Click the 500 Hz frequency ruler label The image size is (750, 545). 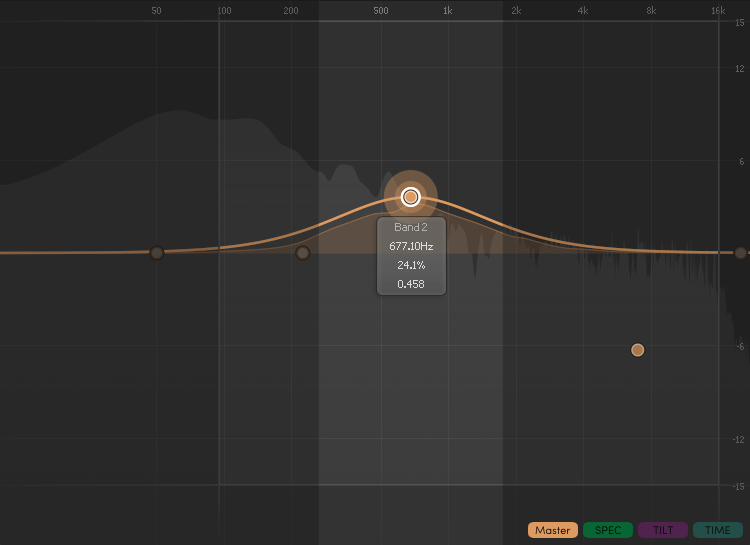coord(381,10)
